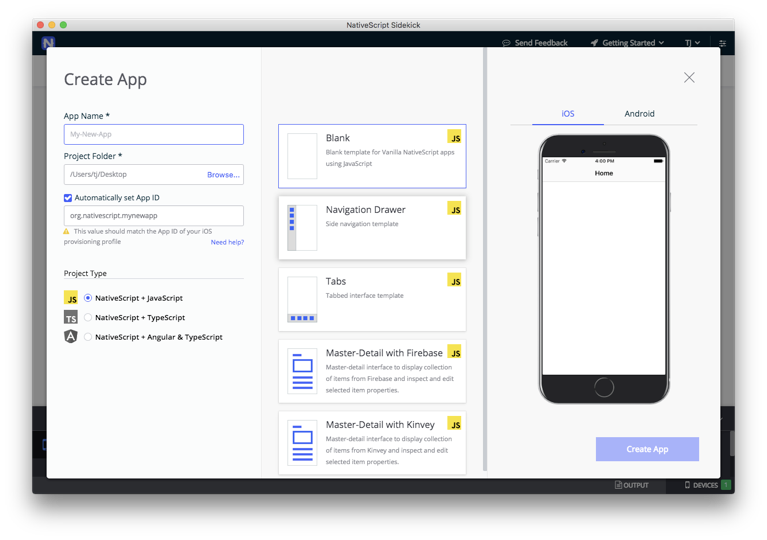Click the Angular shield project type icon
The height and width of the screenshot is (540, 767).
pos(71,337)
